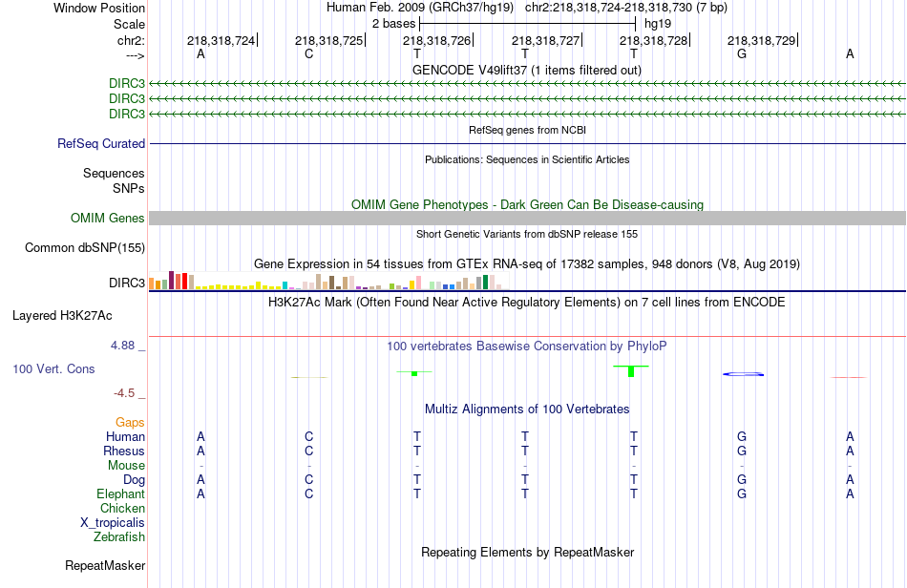Click the chr2: ruler label
The height and width of the screenshot is (588, 907).
tap(131, 40)
